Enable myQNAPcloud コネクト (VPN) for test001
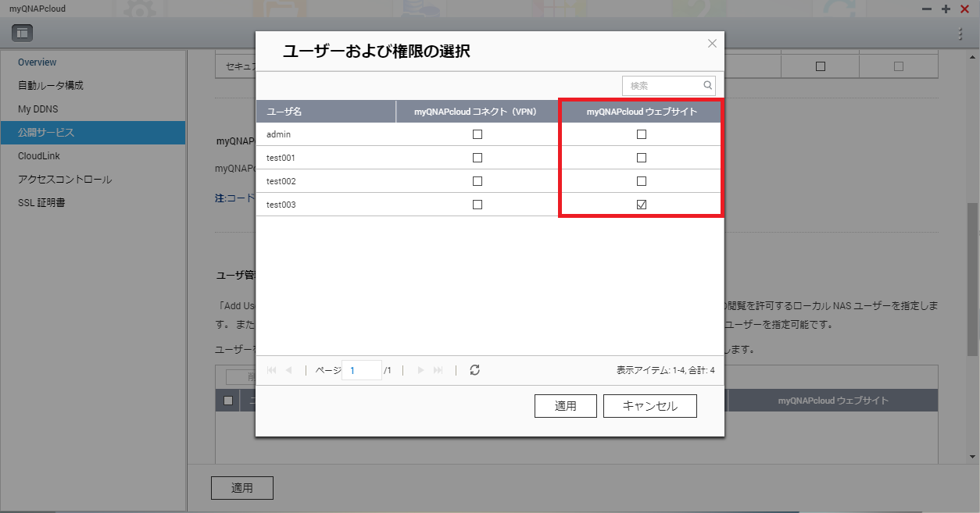The height and width of the screenshot is (513, 980). point(477,158)
